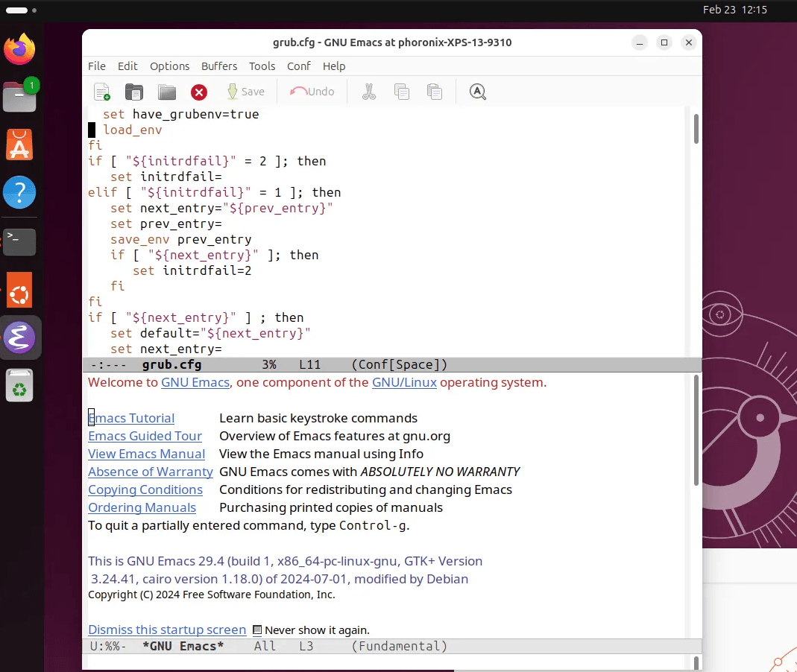
Task: Open the Edit menu
Action: 127,66
